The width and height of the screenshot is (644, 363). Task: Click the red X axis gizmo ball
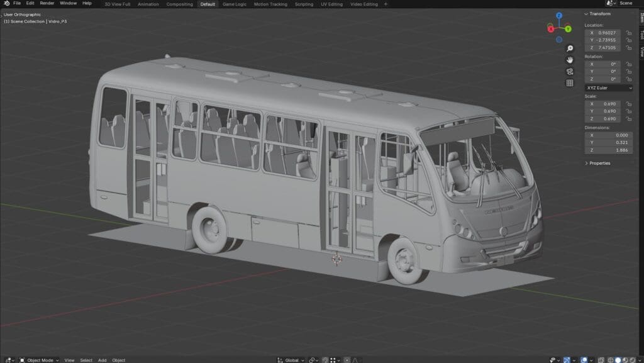click(551, 29)
